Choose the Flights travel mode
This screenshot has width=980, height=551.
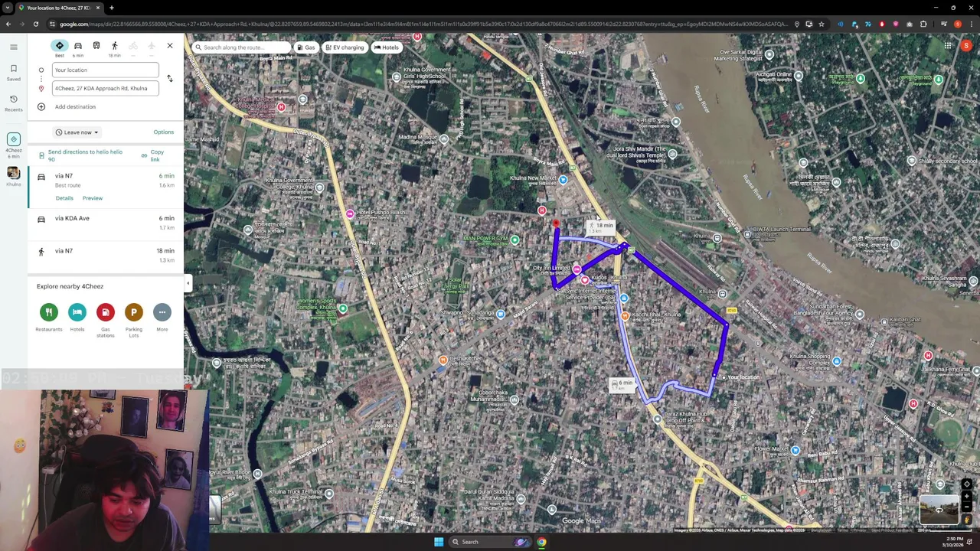click(x=151, y=46)
